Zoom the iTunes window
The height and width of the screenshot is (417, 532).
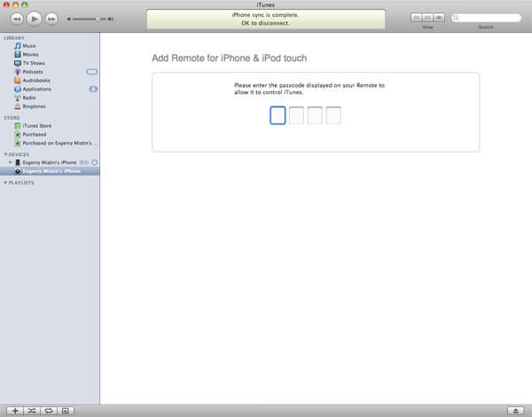(25, 4)
